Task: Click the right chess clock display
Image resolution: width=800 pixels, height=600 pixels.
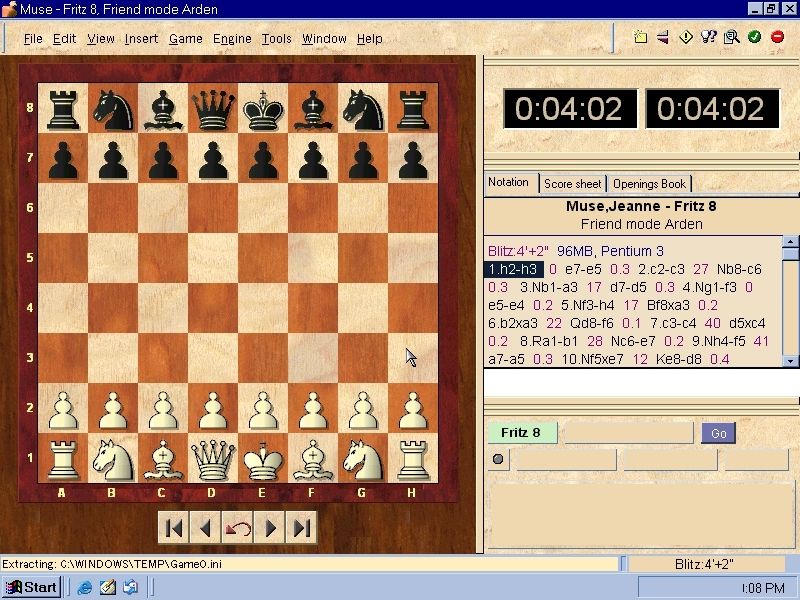Action: (712, 109)
